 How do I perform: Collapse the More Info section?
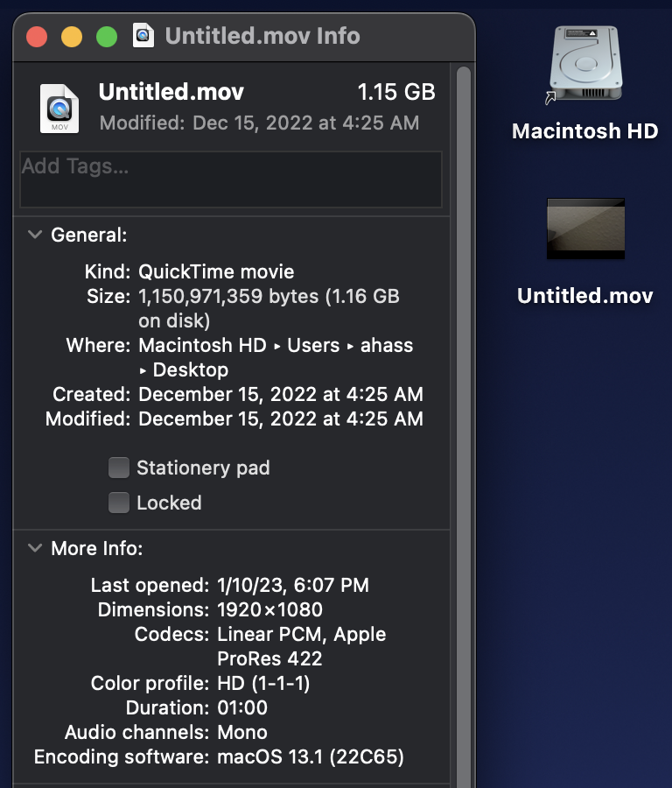coord(35,548)
